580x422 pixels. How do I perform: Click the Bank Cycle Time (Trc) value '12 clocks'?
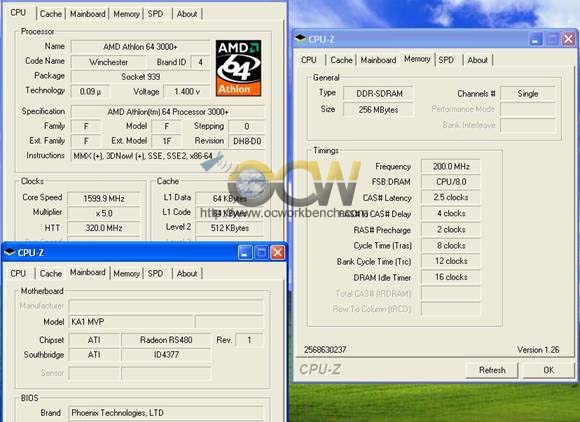[451, 261]
